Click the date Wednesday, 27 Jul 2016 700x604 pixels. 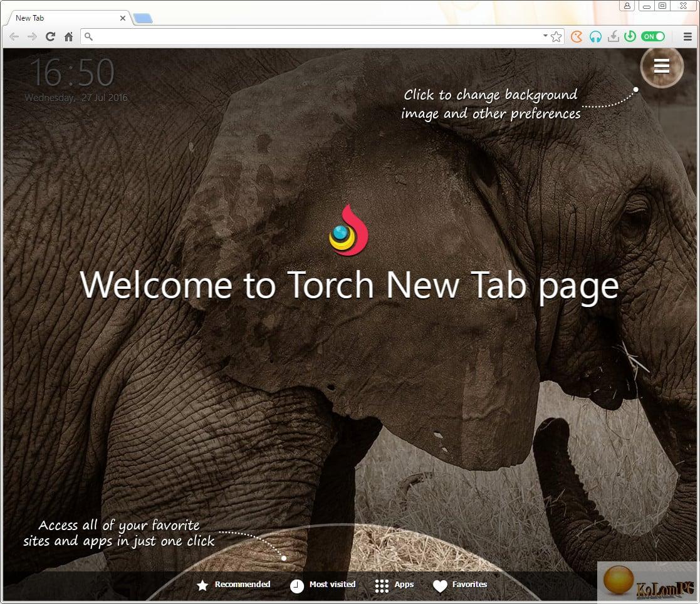[x=76, y=97]
